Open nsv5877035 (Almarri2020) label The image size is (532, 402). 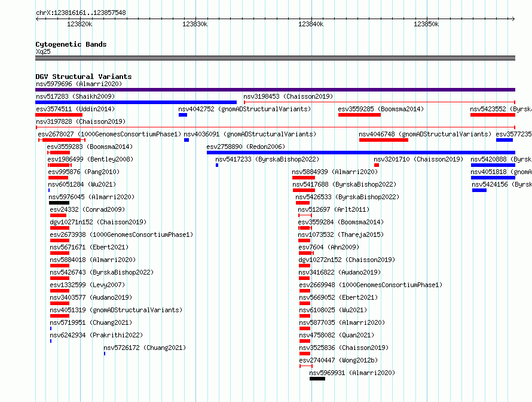click(x=342, y=322)
